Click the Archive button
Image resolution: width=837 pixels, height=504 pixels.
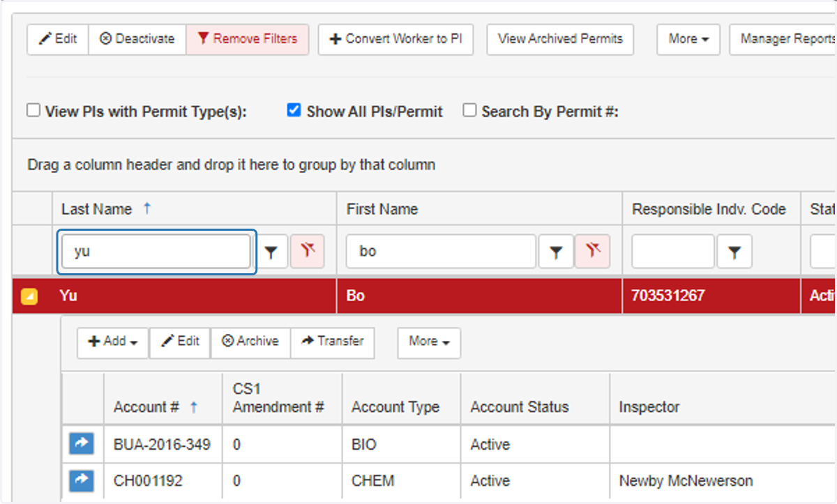coord(250,342)
